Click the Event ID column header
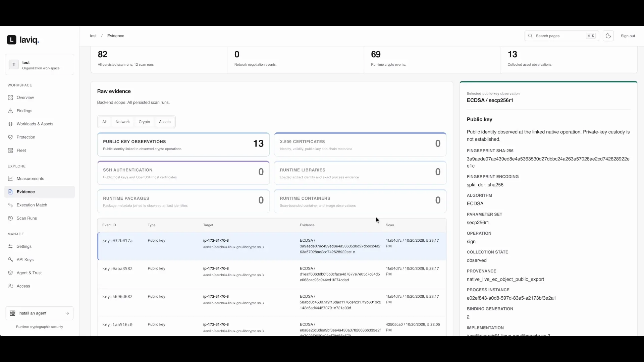644x362 pixels. [x=109, y=225]
